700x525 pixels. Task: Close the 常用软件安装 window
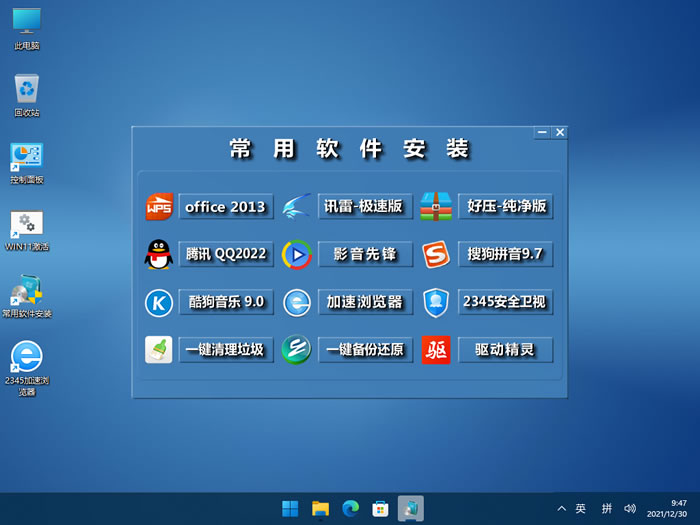[x=560, y=133]
